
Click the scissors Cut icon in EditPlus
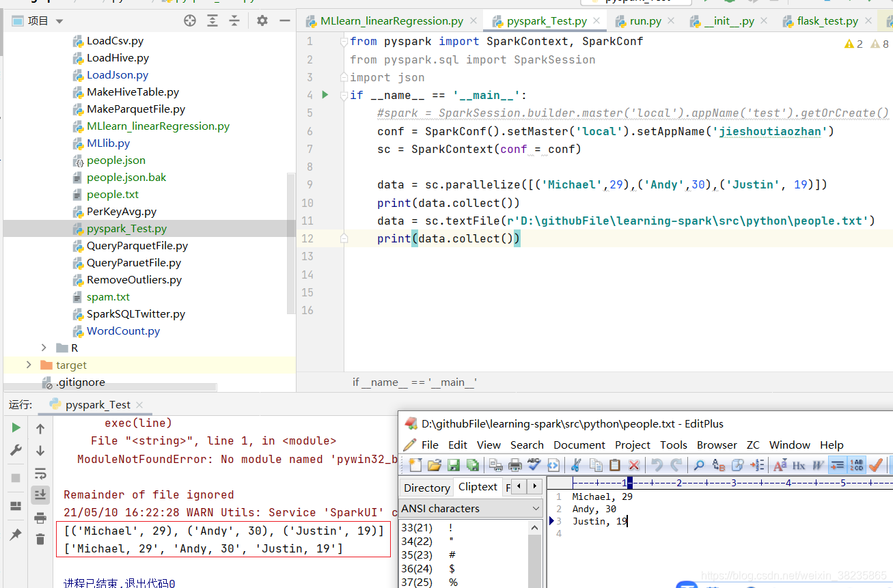[x=576, y=465]
